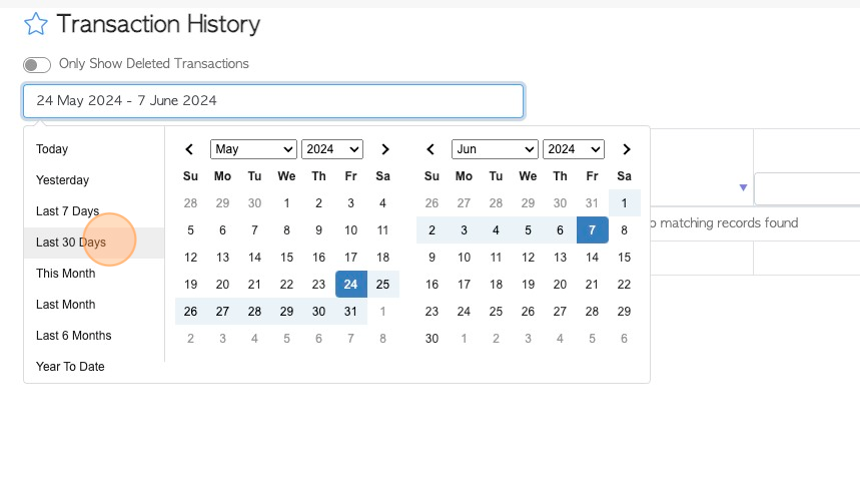The image size is (860, 482).
Task: Open the year dropdown beside Jun
Action: (574, 149)
